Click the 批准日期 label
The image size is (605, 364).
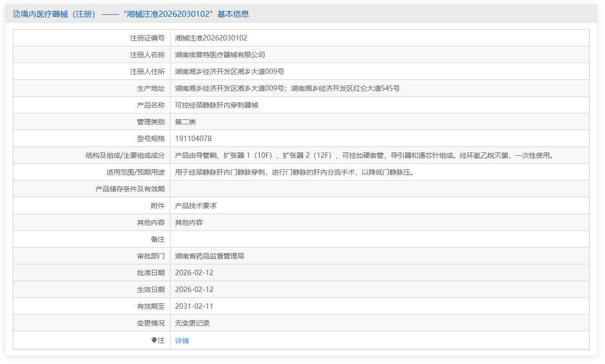tap(151, 273)
